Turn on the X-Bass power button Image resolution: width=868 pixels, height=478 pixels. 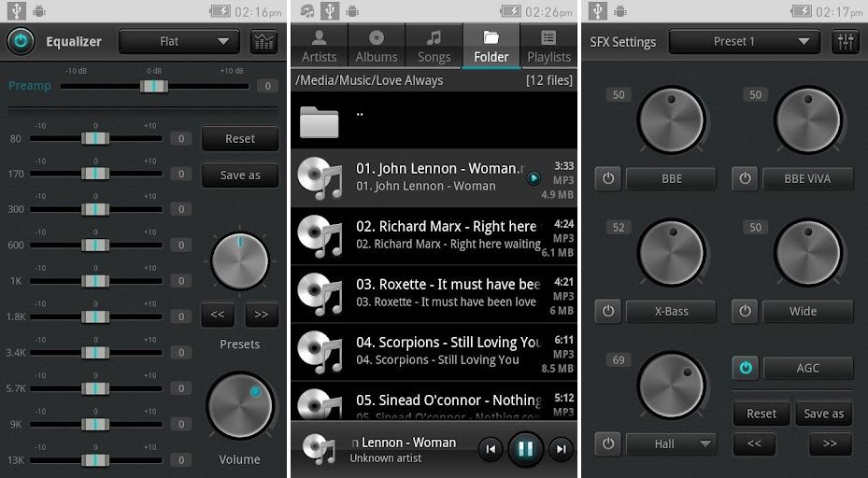pyautogui.click(x=608, y=311)
